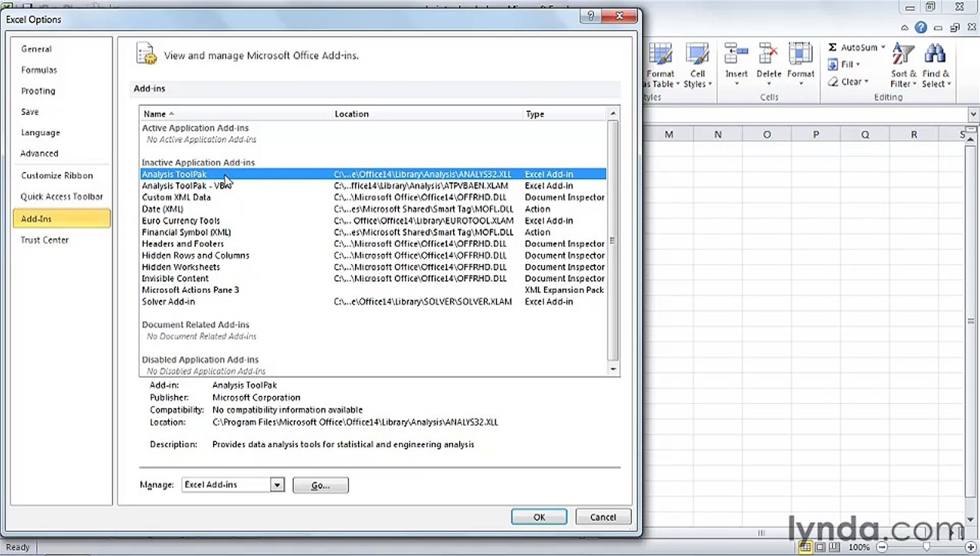The height and width of the screenshot is (556, 980).
Task: Select Invisible Content row
Action: 373,278
